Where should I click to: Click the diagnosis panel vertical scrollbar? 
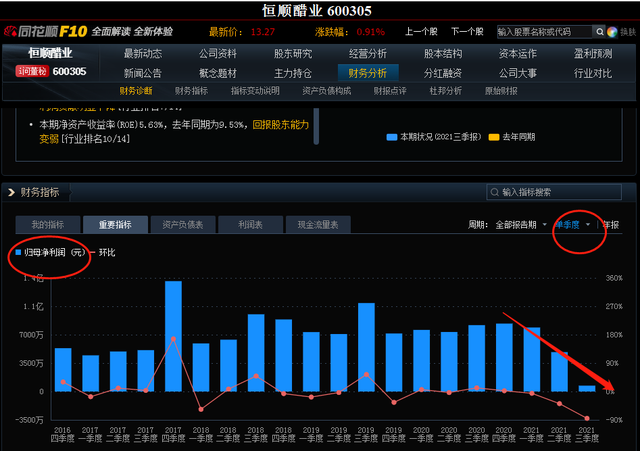tap(316, 126)
